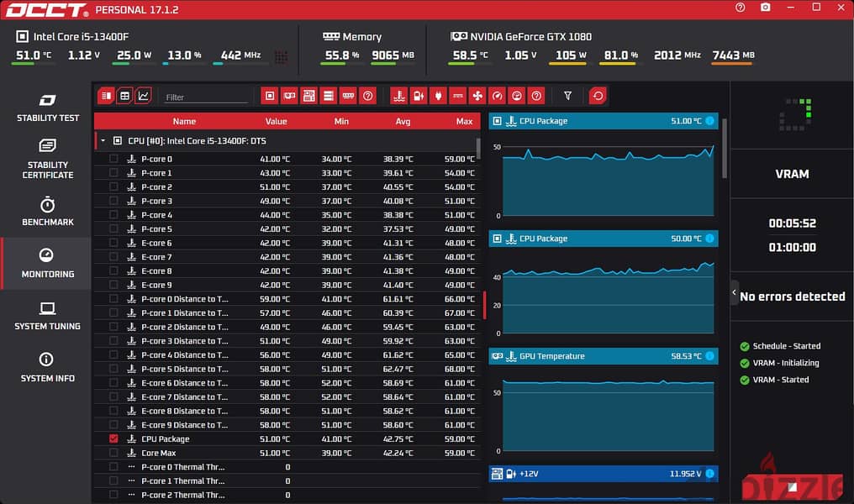The width and height of the screenshot is (854, 504).
Task: Click the Filter text field
Action: [x=206, y=97]
